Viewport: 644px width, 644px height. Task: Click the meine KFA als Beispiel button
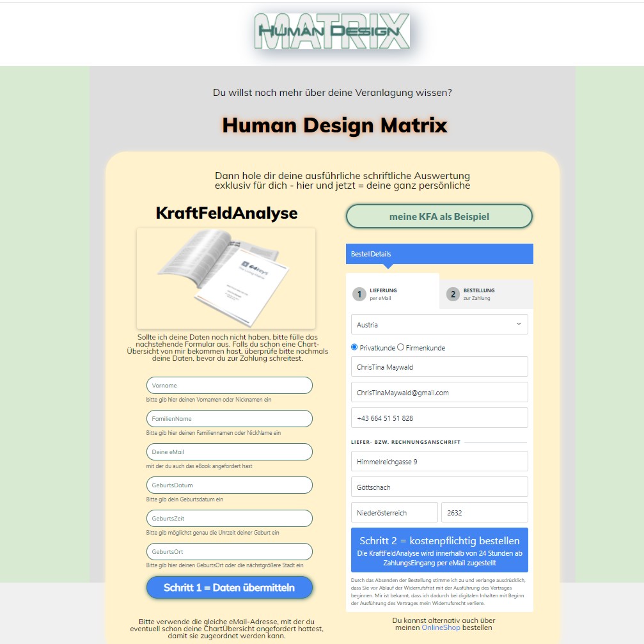coord(439,217)
